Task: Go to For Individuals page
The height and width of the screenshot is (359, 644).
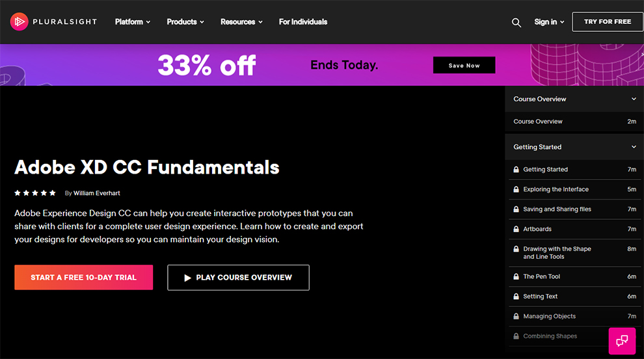Action: pyautogui.click(x=303, y=22)
